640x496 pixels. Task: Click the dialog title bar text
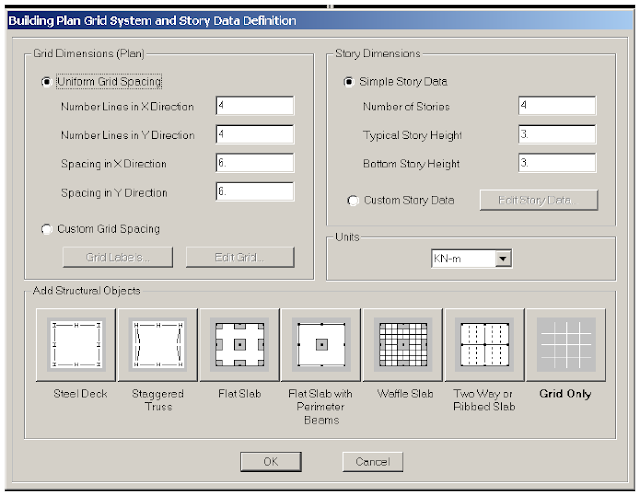point(152,21)
